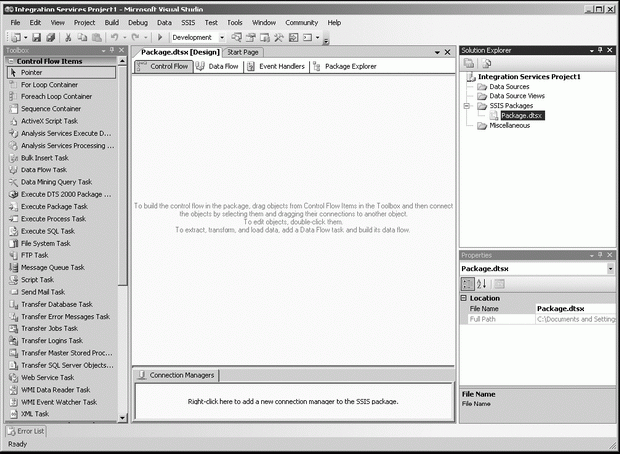
Task: Select Send Mail Task item
Action: [61, 292]
